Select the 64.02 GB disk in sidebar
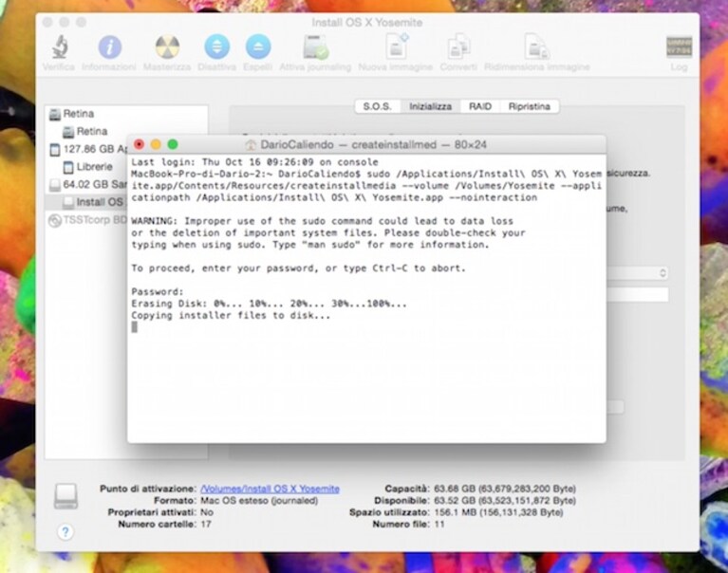 pyautogui.click(x=87, y=184)
